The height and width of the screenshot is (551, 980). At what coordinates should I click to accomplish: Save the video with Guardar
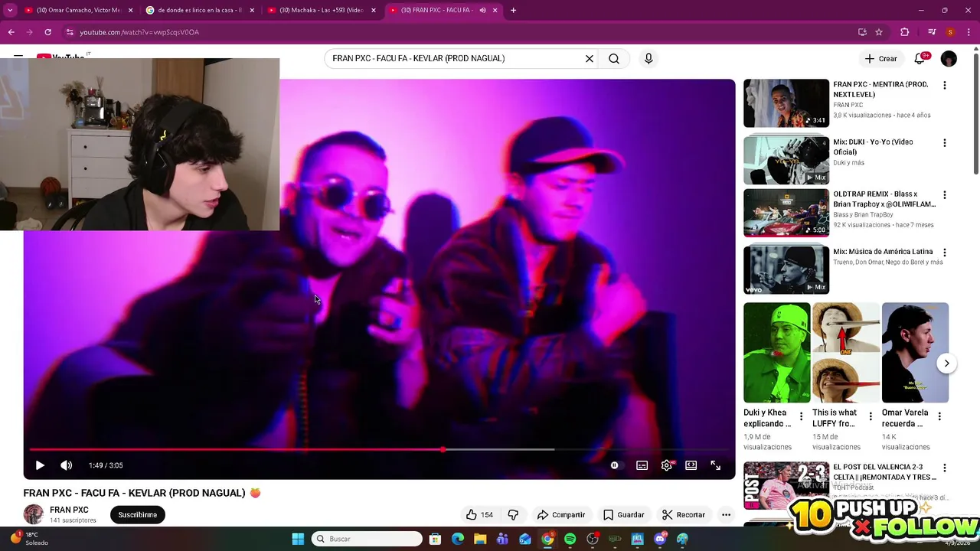623,515
